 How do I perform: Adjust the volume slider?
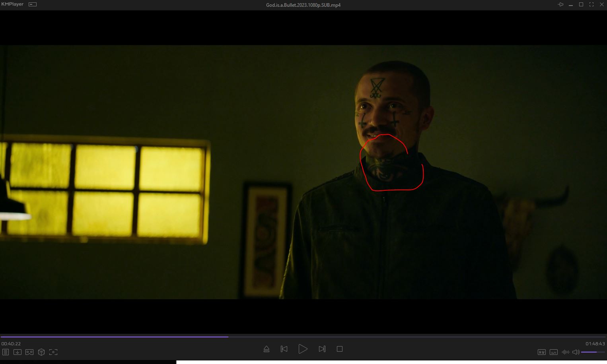pyautogui.click(x=593, y=352)
